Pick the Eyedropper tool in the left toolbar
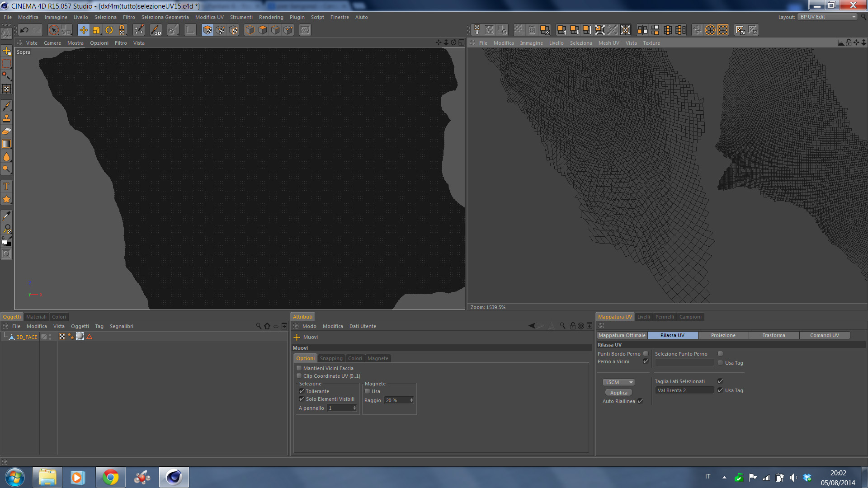868x488 pixels. 6,216
